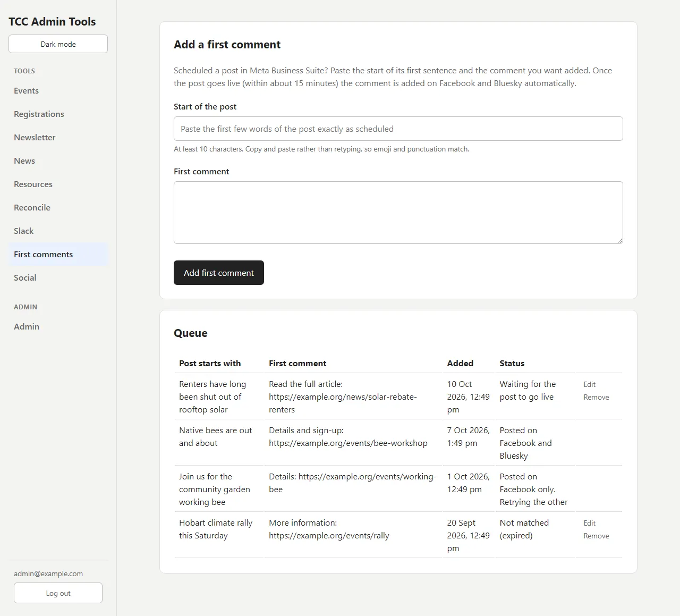The height and width of the screenshot is (616, 680).
Task: Click the bee-workshop comment URL text
Action: tap(348, 443)
